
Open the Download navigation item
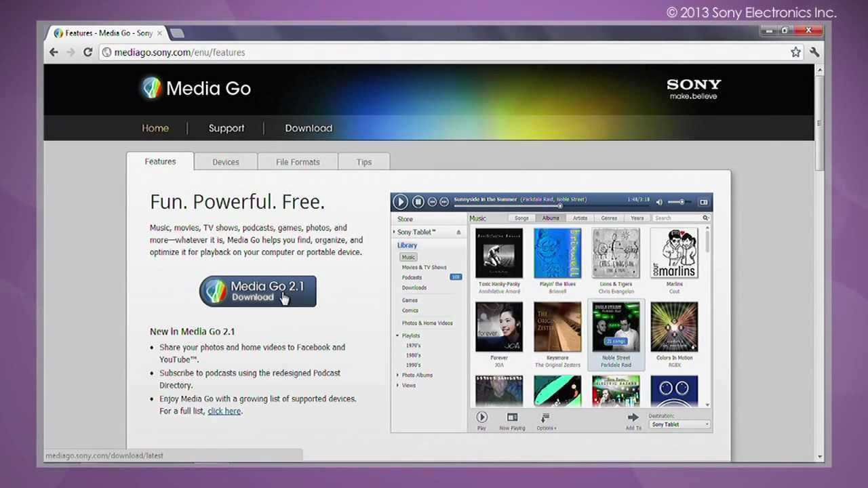pyautogui.click(x=309, y=128)
